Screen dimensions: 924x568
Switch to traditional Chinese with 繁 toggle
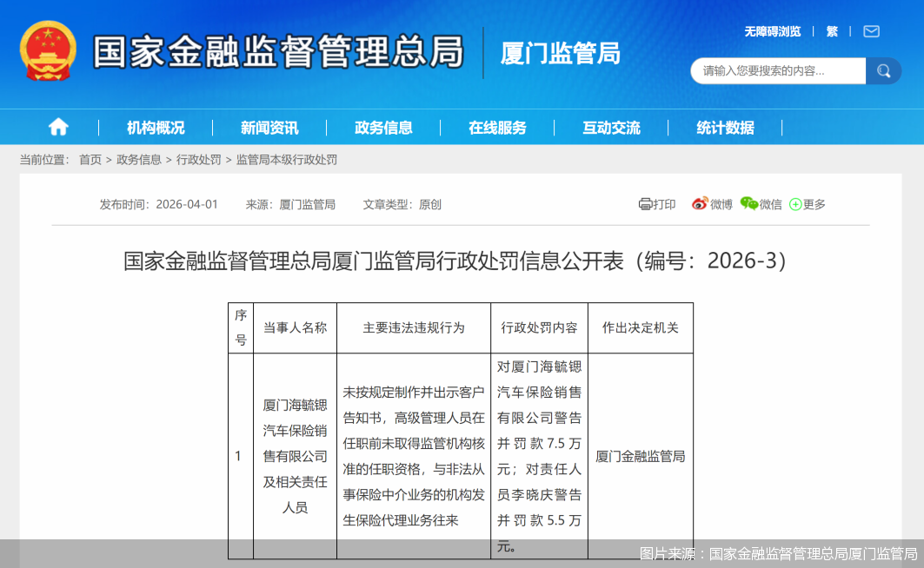pyautogui.click(x=831, y=30)
